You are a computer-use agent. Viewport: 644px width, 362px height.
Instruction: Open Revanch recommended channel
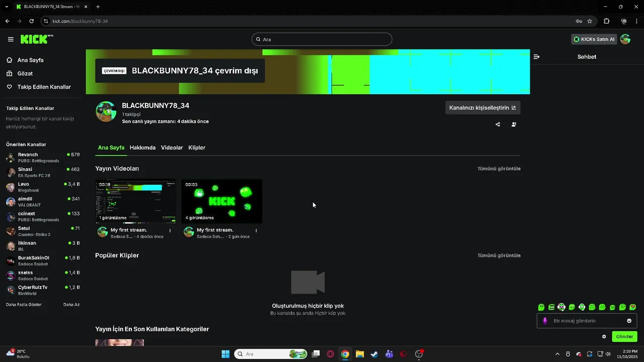point(43,157)
